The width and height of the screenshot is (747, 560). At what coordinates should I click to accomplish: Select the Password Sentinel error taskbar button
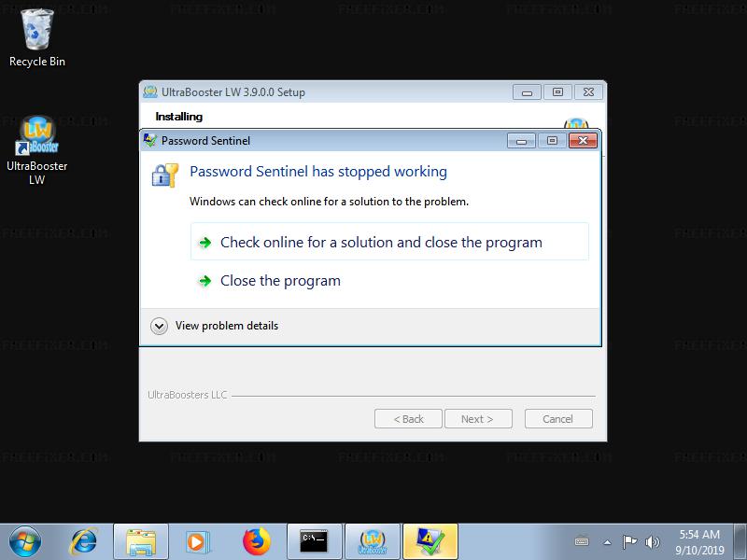[430, 542]
